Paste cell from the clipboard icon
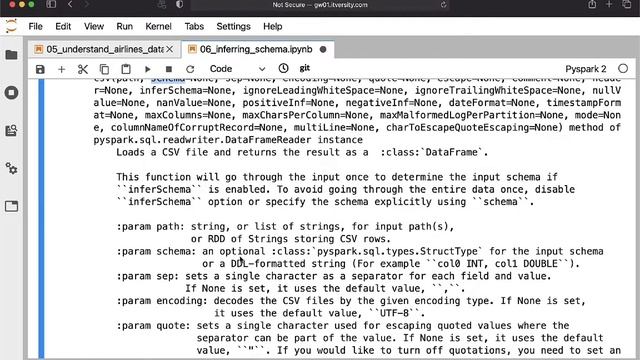Image resolution: width=640 pixels, height=360 pixels. tap(126, 69)
